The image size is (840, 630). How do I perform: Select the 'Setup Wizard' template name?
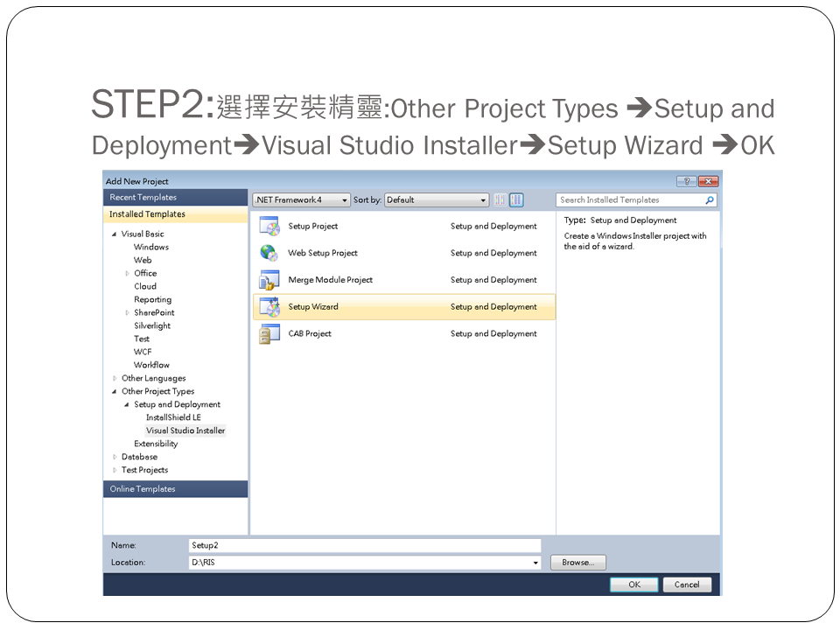[313, 306]
